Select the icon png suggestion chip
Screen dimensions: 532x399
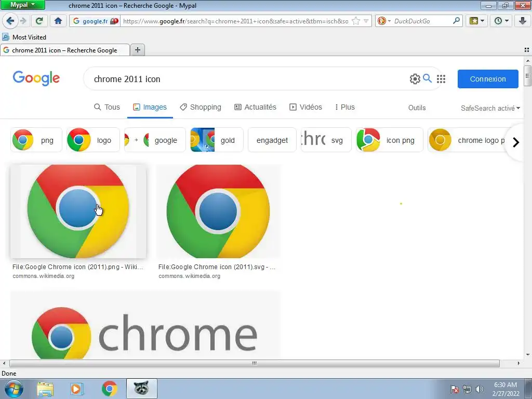click(x=390, y=140)
